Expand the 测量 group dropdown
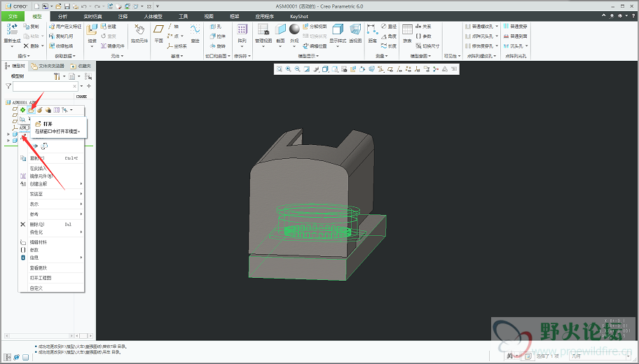The height and width of the screenshot is (364, 639). pyautogui.click(x=382, y=56)
